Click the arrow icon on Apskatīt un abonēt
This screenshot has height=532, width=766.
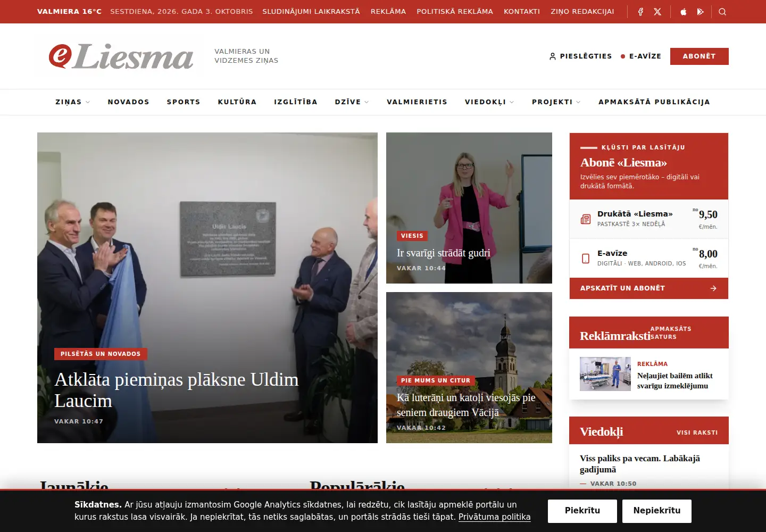click(x=713, y=288)
